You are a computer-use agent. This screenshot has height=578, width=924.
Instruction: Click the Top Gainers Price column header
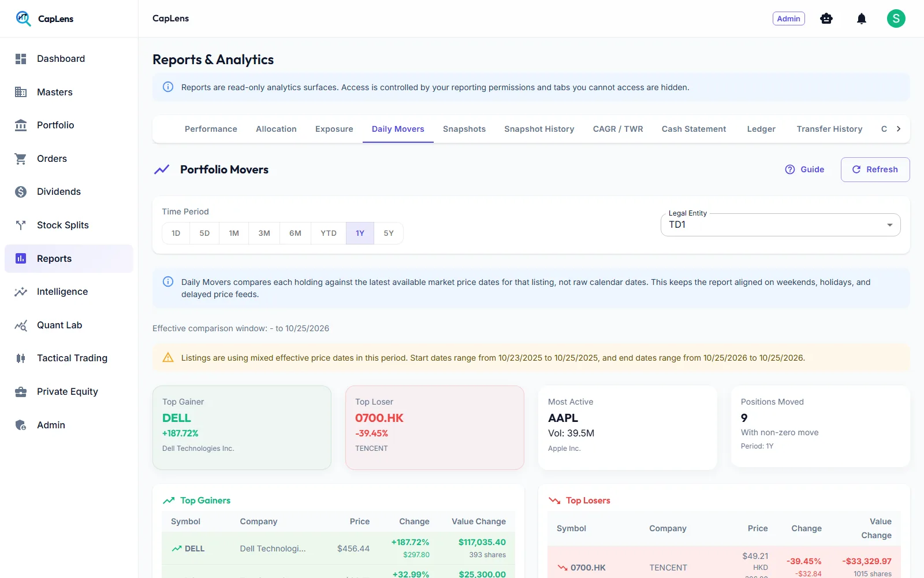(360, 521)
